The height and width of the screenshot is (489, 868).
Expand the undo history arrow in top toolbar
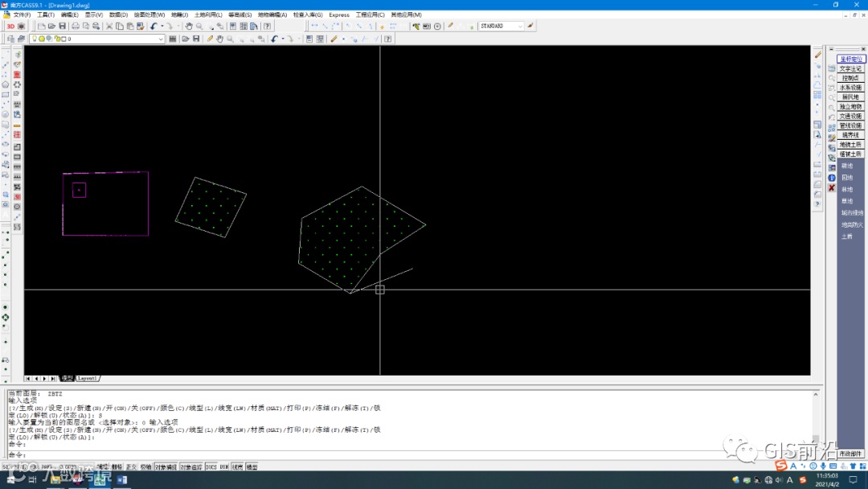162,26
